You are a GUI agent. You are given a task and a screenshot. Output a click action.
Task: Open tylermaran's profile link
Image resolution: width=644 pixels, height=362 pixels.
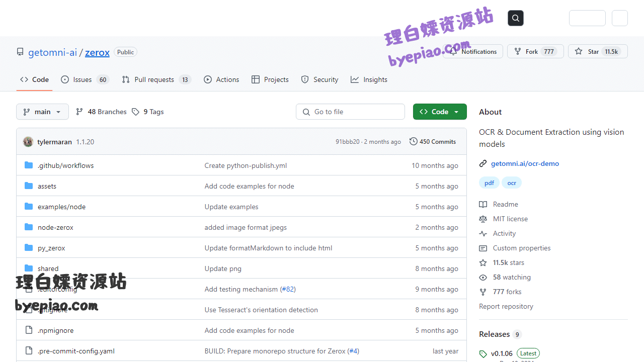(x=55, y=142)
